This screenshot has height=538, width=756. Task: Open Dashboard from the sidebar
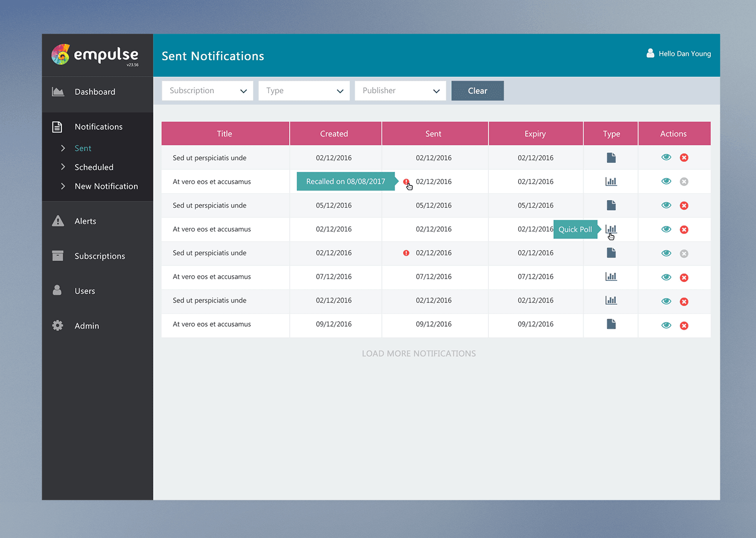[95, 92]
